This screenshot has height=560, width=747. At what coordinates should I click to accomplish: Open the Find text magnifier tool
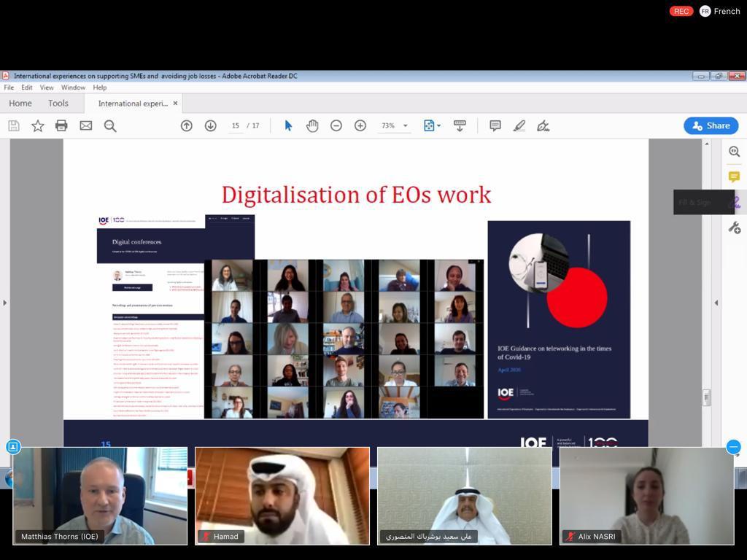tap(110, 125)
